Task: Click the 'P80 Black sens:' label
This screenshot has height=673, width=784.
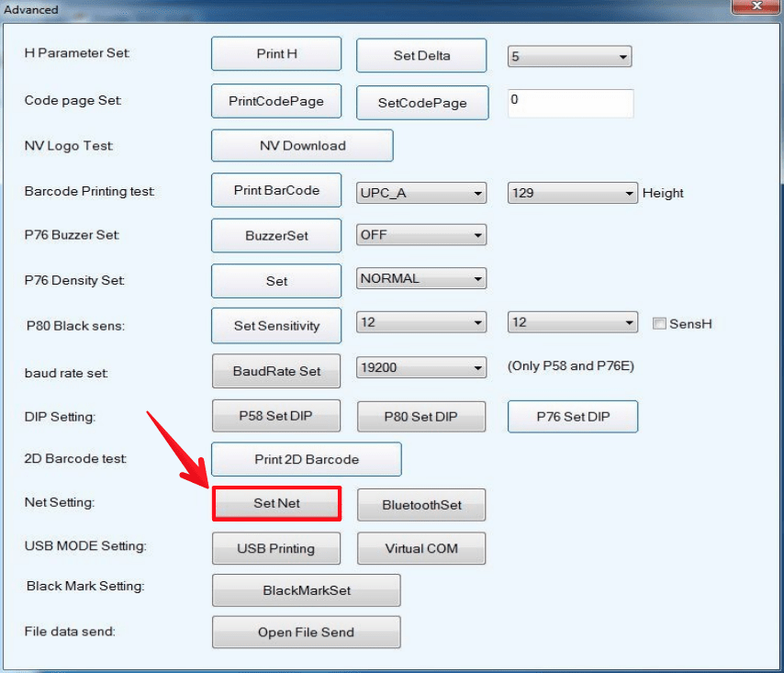Action: click(75, 326)
